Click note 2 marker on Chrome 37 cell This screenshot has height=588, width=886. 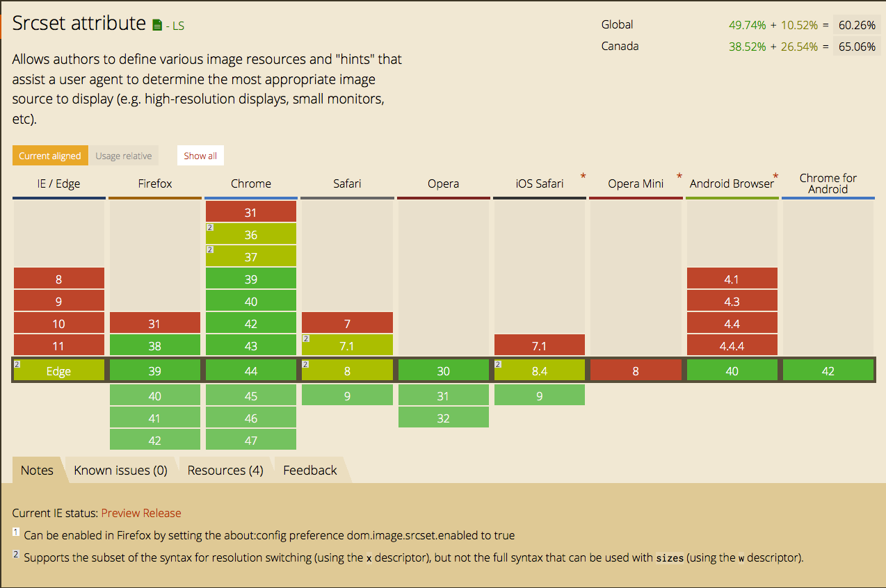(x=209, y=250)
